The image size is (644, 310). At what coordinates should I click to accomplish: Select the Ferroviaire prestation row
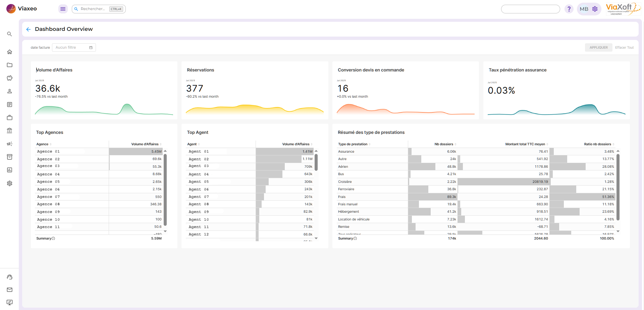pos(477,189)
